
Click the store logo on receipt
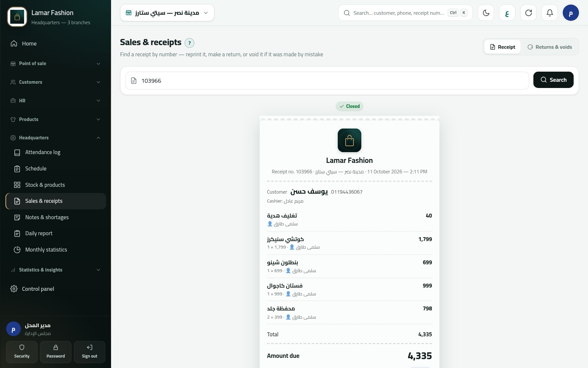click(350, 140)
